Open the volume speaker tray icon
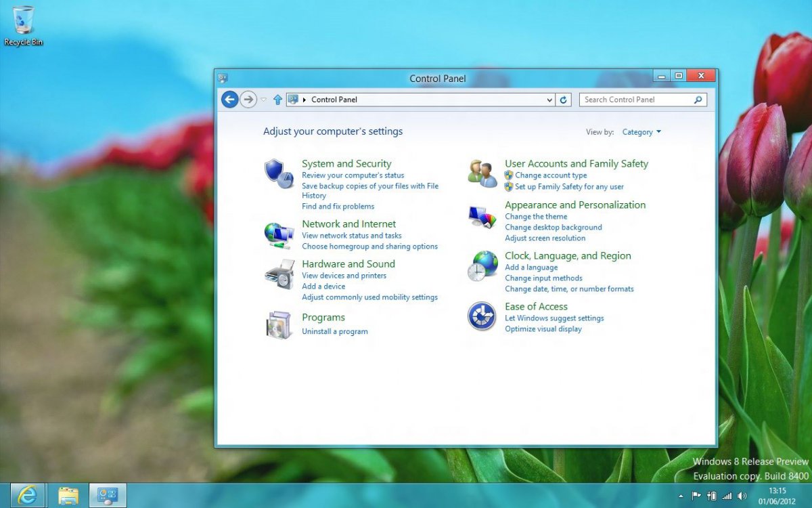The image size is (812, 508). [x=742, y=496]
